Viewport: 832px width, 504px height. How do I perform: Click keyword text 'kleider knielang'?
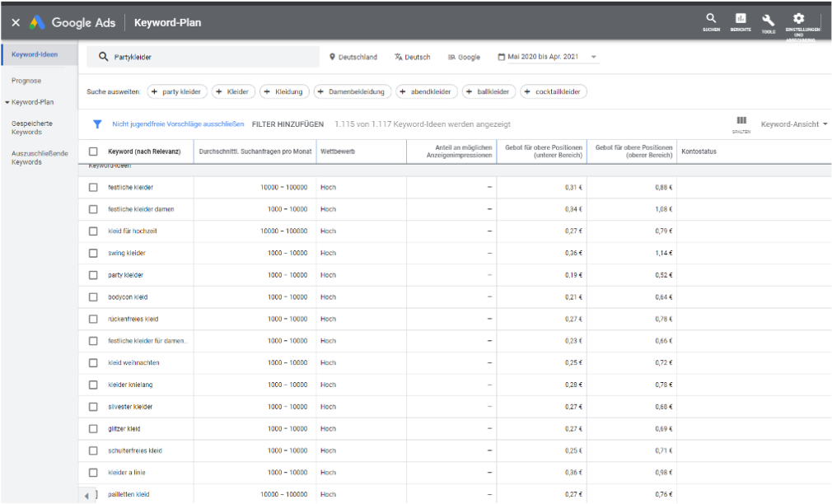pos(130,385)
